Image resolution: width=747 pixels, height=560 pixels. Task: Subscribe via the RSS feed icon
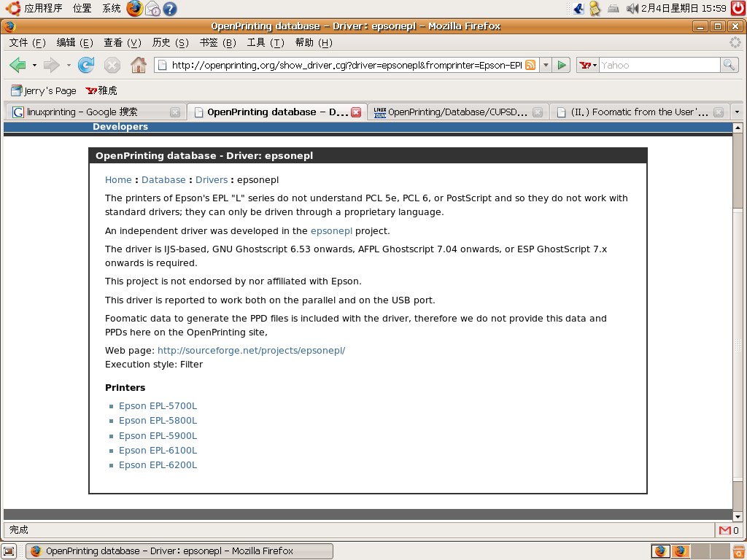tap(530, 65)
